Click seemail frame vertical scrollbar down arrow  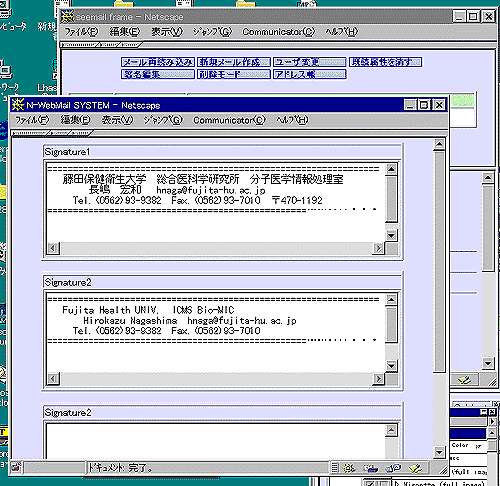click(488, 363)
